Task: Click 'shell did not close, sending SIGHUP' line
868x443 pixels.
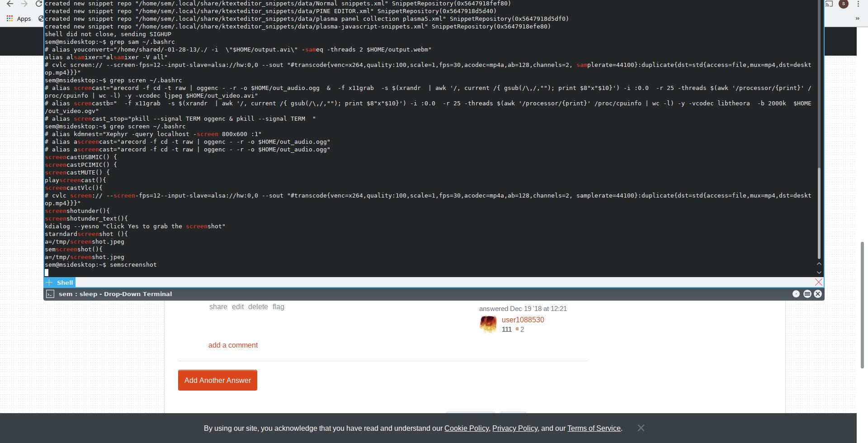Action: tap(108, 34)
